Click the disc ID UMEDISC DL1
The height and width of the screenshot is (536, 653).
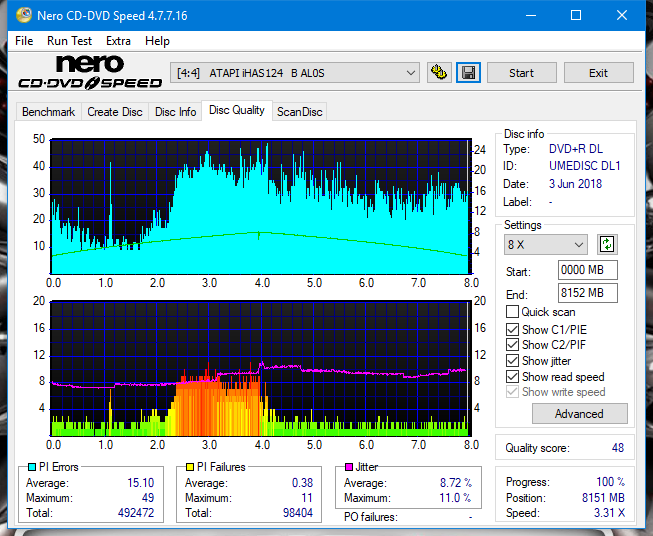[584, 166]
